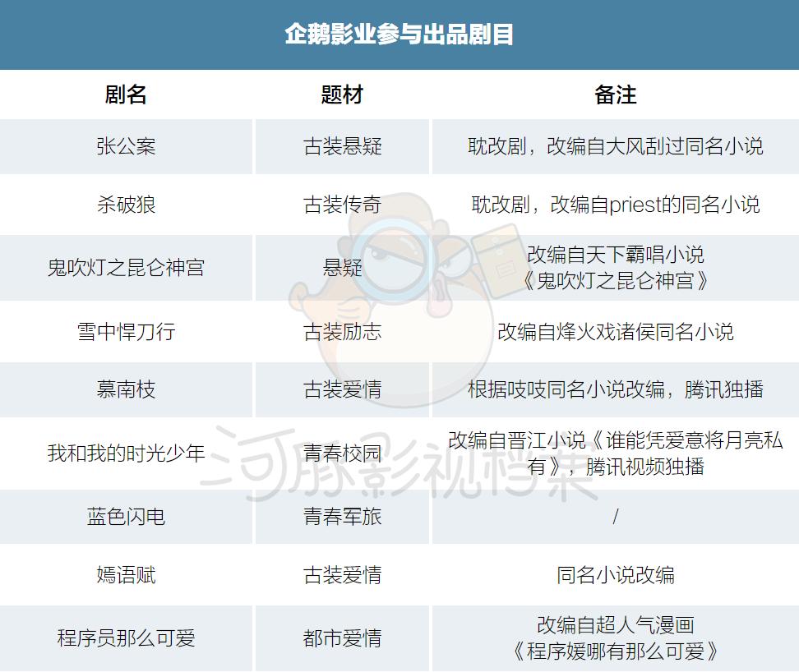
Task: Click the 古装悬疑 genre cell
Action: [342, 146]
